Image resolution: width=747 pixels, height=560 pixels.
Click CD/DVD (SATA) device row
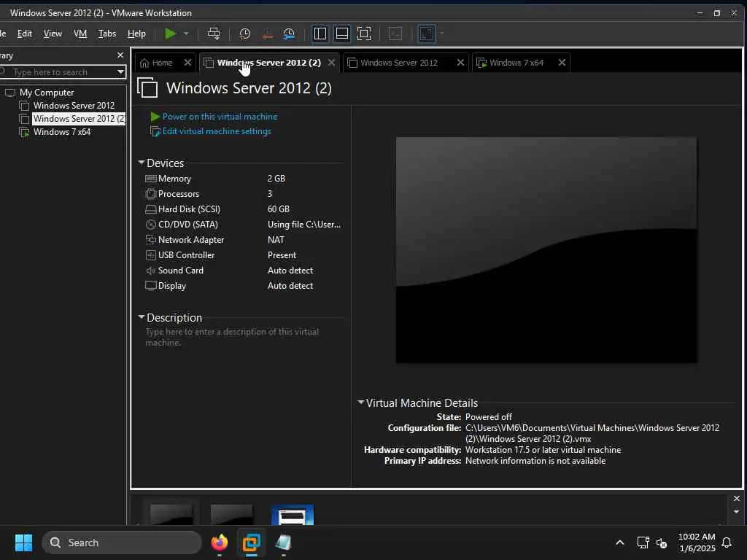243,225
